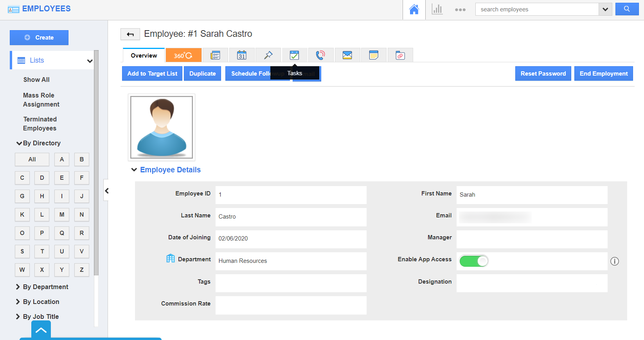Click the Date of Joining field
The height and width of the screenshot is (340, 644).
(x=291, y=239)
